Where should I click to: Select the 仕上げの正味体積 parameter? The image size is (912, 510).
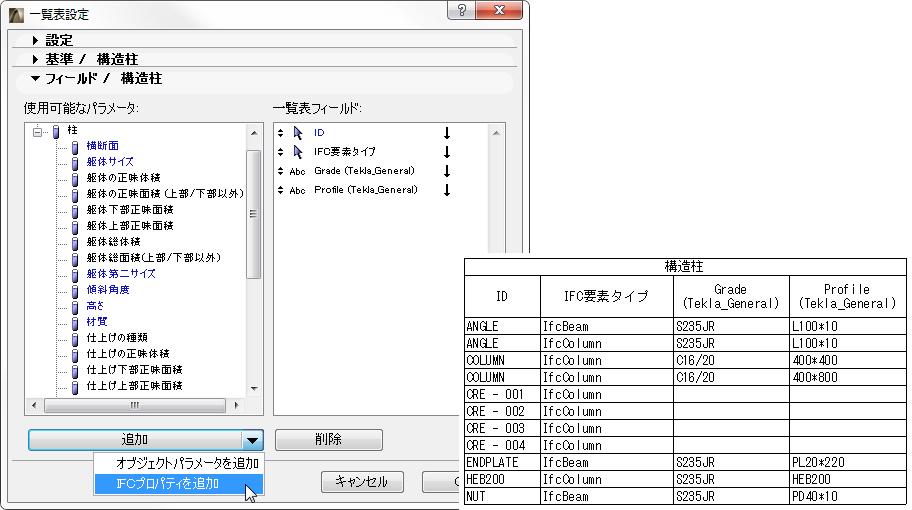coord(128,354)
